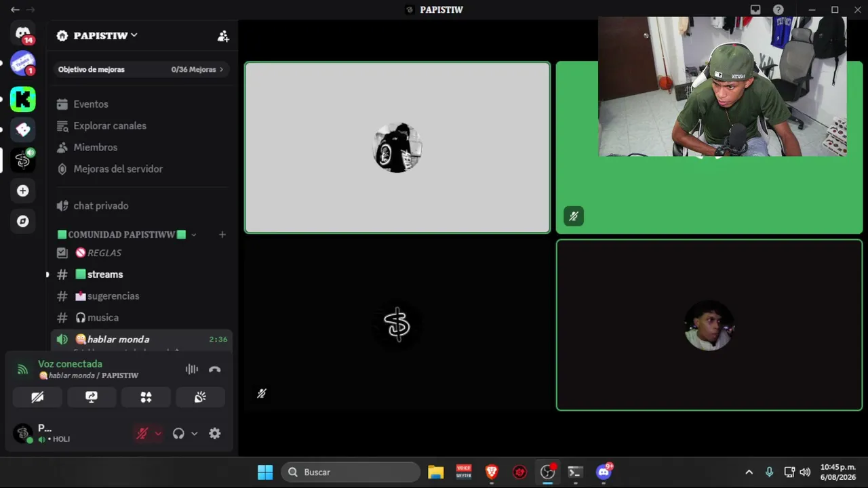
Task: Open user profile avatar in bottom panel
Action: [23, 433]
